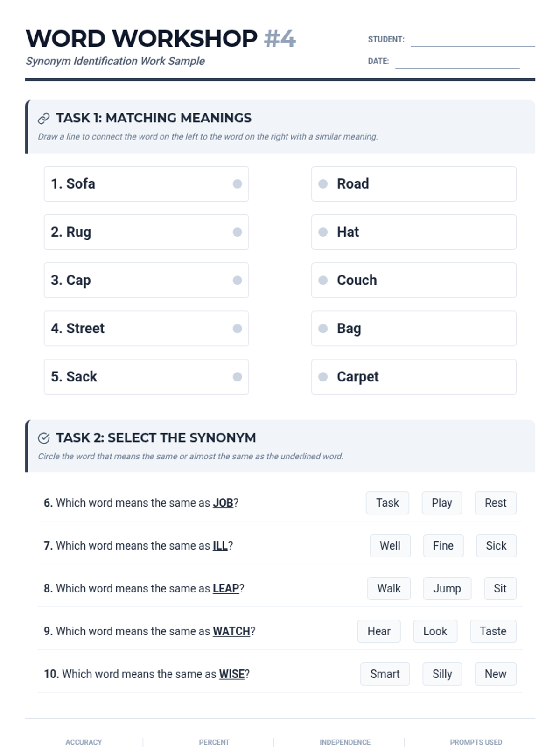Click the connector dot next to Sofa
Viewport: 560px width, 747px height.
tap(237, 184)
